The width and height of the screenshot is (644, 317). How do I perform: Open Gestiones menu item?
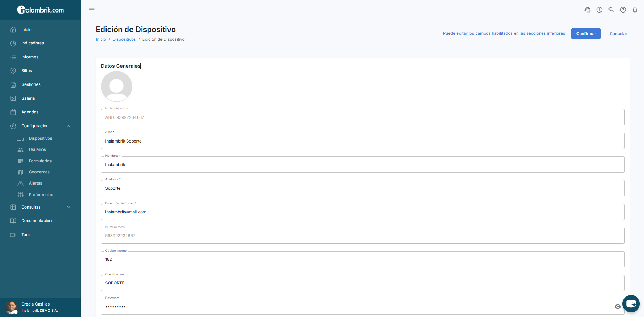click(31, 84)
